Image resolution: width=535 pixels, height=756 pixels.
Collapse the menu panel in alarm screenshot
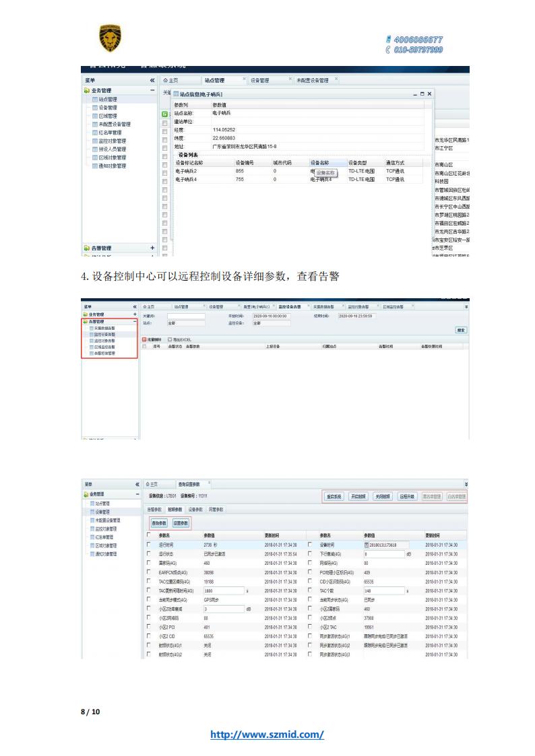tap(135, 307)
